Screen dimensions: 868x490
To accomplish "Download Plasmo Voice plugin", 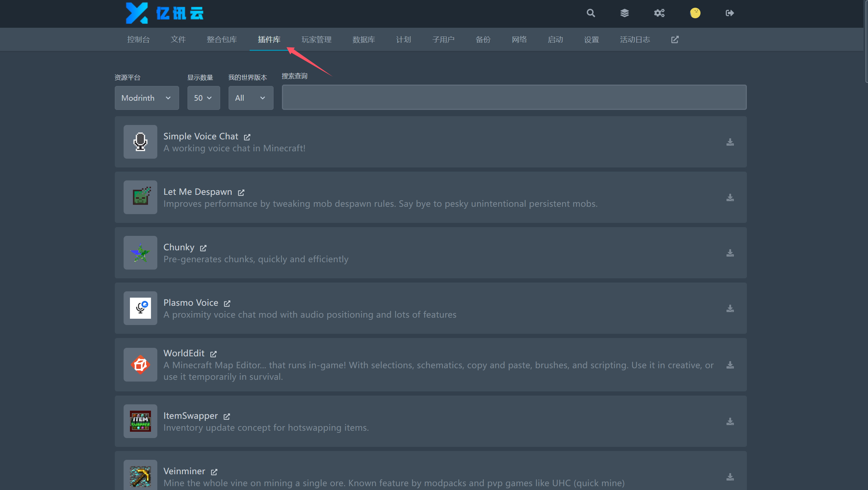I will click(730, 308).
